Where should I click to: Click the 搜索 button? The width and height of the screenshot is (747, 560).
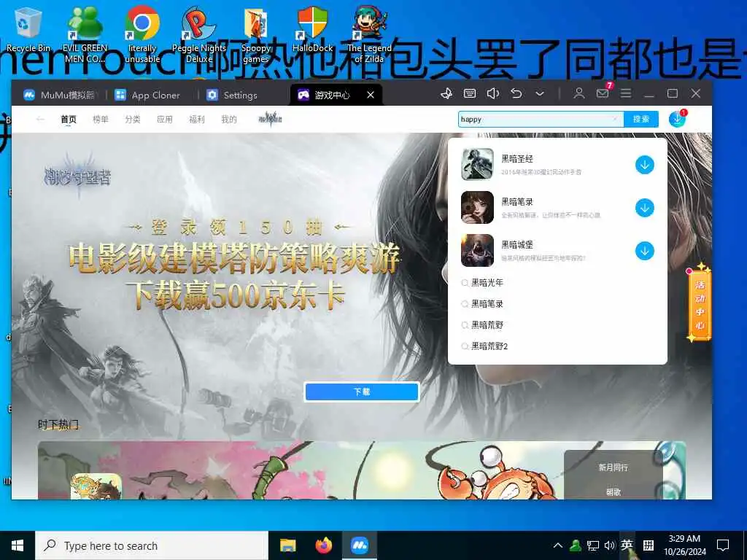click(x=640, y=119)
